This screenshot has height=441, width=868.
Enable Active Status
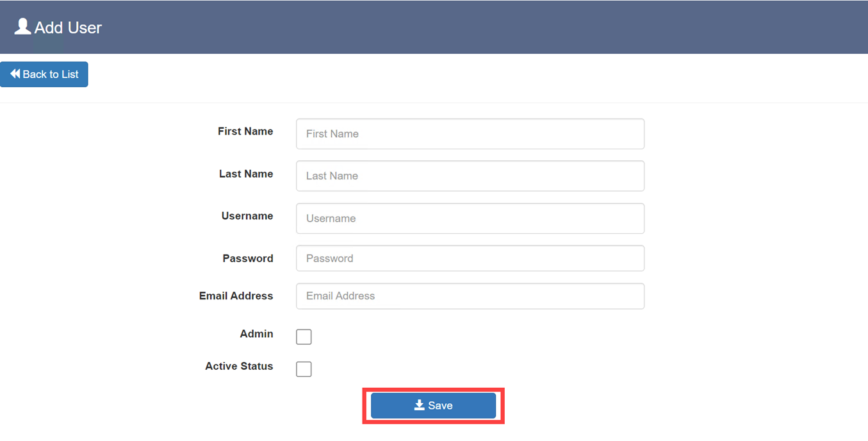point(304,369)
